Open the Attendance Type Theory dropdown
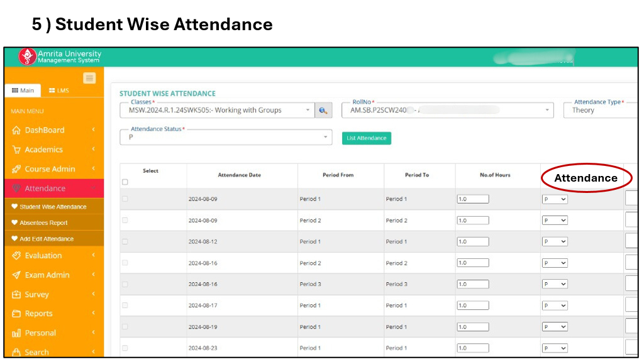 pos(604,110)
